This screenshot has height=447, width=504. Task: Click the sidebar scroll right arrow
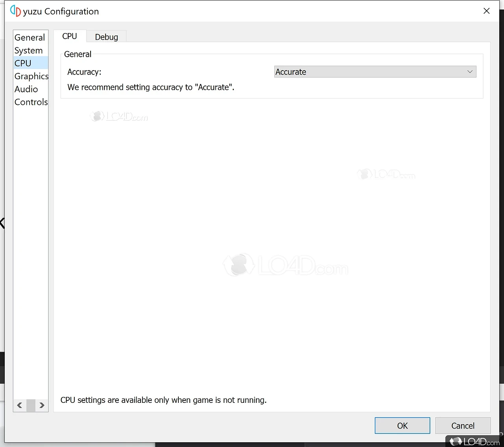point(42,405)
